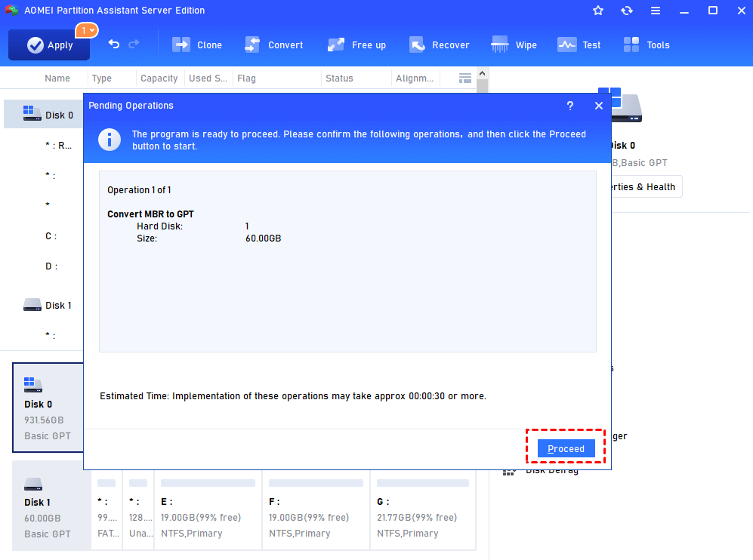
Task: Click the refresh icon in title bar
Action: [627, 11]
